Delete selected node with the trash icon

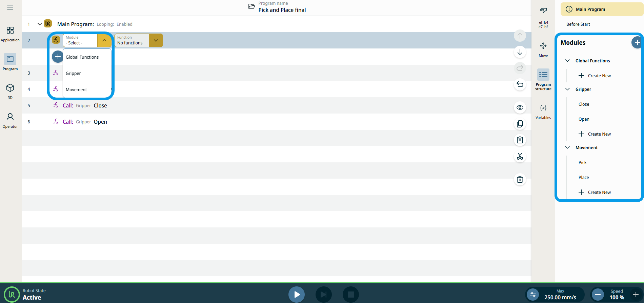pyautogui.click(x=520, y=179)
